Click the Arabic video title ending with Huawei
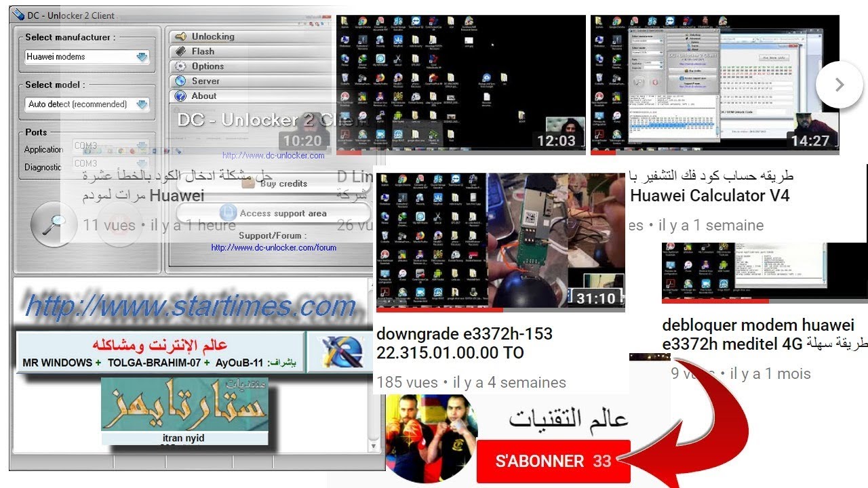Viewport: 868px width, 488px height. pyautogui.click(x=178, y=186)
